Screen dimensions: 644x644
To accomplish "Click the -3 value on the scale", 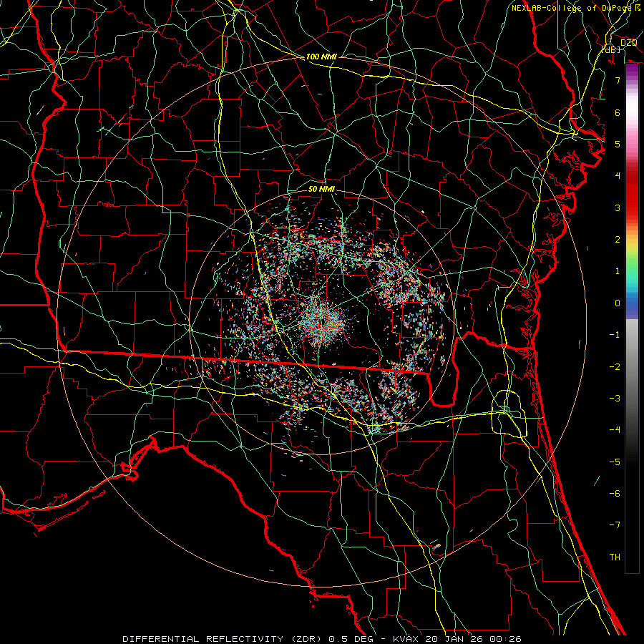I will (615, 399).
